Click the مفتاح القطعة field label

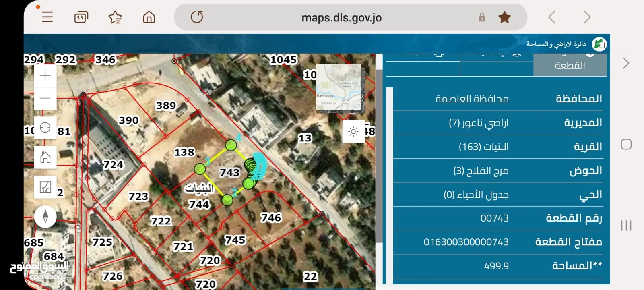click(x=568, y=242)
